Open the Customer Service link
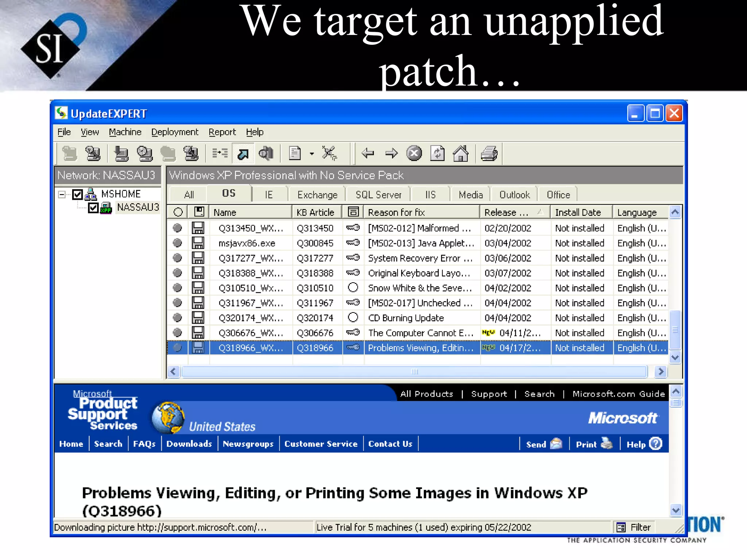Image resolution: width=747 pixels, height=560 pixels. [x=321, y=444]
